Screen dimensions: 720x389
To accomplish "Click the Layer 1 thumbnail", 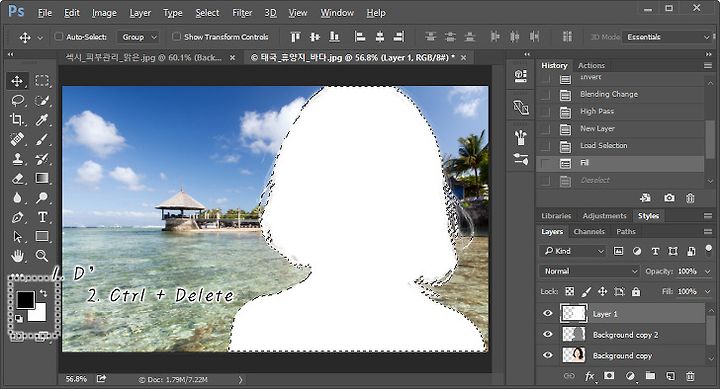I will [574, 313].
